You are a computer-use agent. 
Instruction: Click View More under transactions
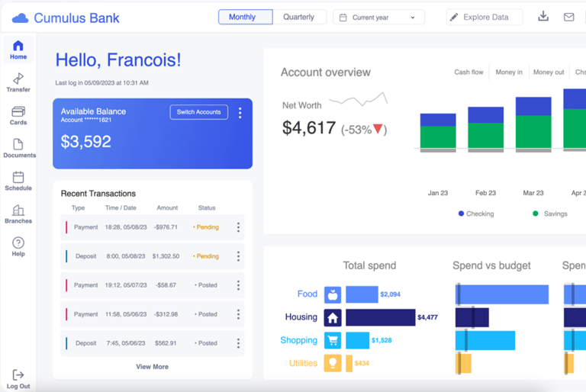pyautogui.click(x=152, y=367)
